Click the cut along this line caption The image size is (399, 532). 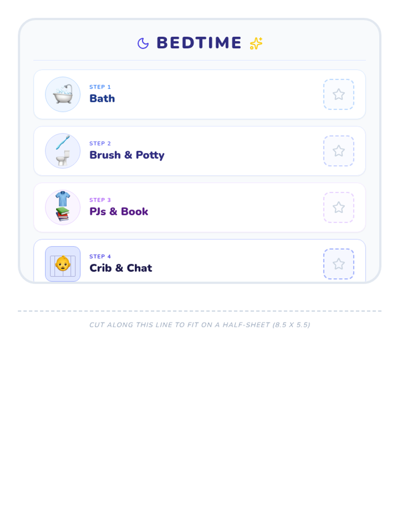coord(199,325)
